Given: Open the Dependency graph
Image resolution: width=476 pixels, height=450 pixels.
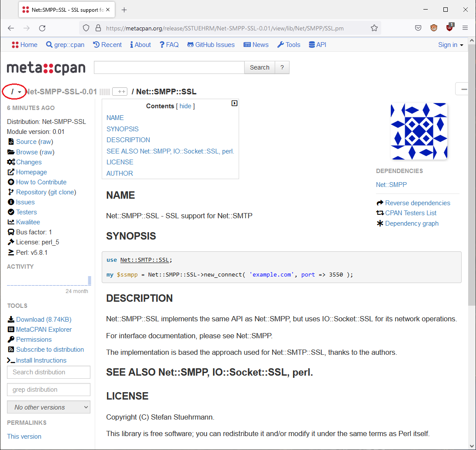Looking at the screenshot, I should 411,223.
